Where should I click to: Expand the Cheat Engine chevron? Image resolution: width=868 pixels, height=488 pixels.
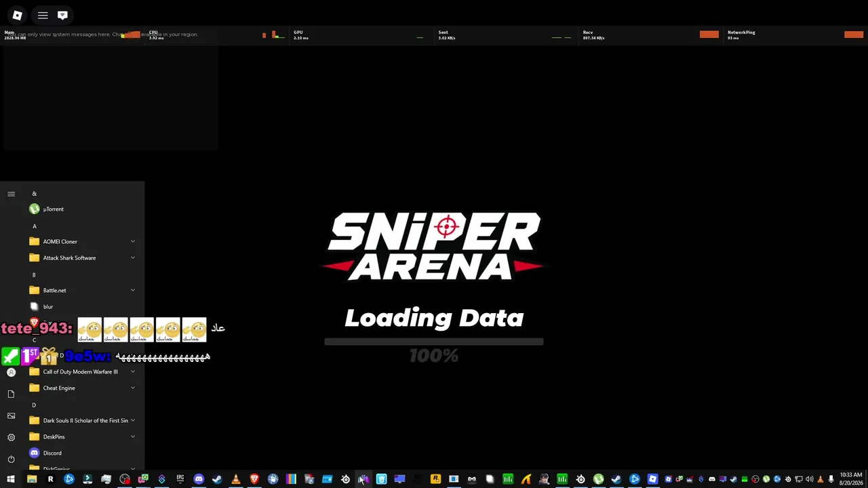coord(133,388)
